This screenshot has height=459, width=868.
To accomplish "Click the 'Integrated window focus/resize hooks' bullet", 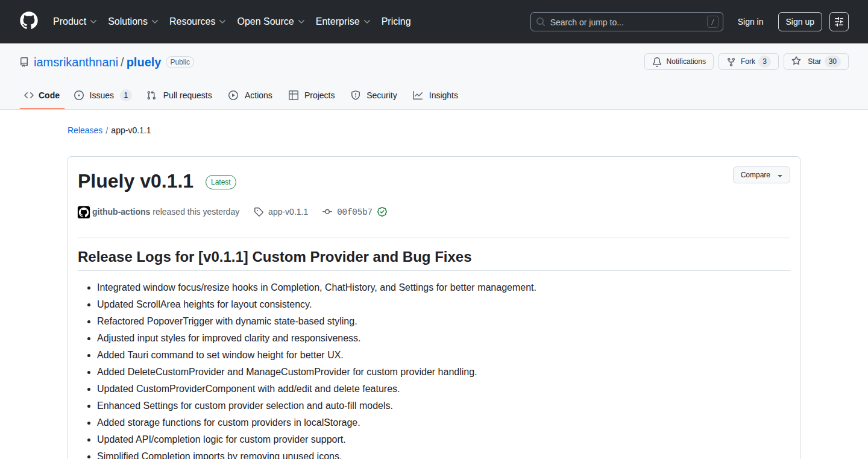I will 316,287.
